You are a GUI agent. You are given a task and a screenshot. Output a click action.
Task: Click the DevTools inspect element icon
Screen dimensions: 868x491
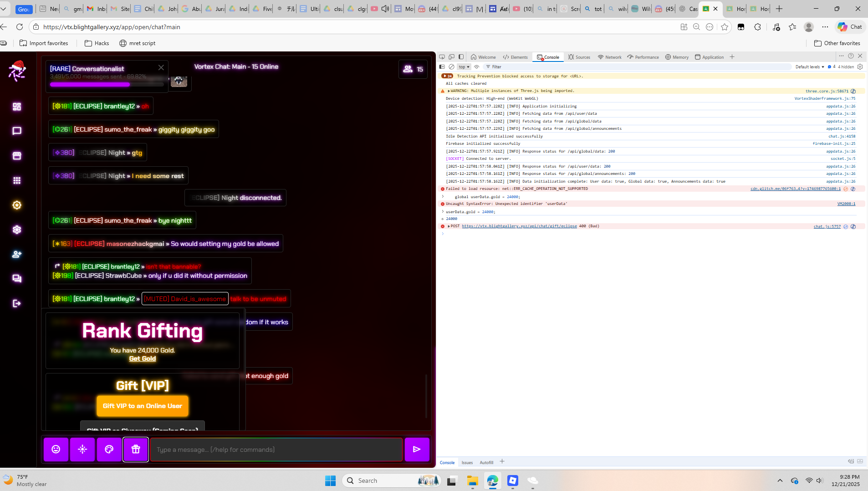(442, 57)
